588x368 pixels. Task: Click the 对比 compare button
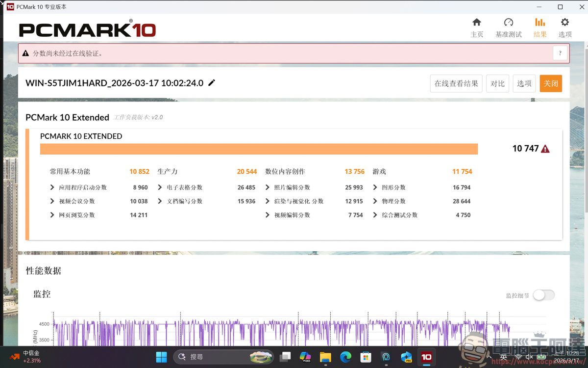(x=497, y=83)
